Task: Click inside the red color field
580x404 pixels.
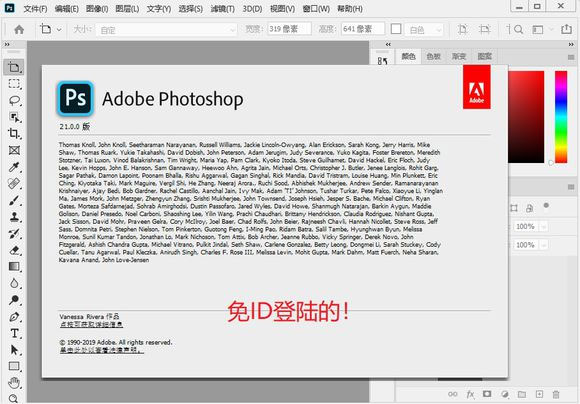Action: (526, 117)
